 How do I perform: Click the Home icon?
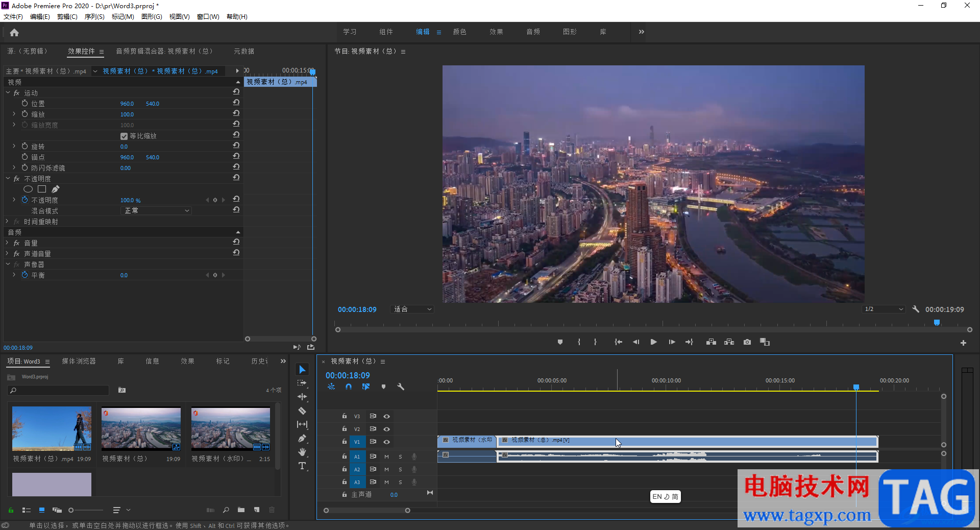pos(14,33)
